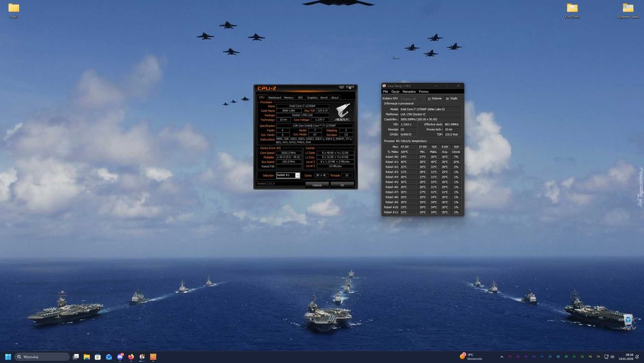Click the Package value Socket 1700 LGA
The width and height of the screenshot is (644, 363).
(303, 115)
